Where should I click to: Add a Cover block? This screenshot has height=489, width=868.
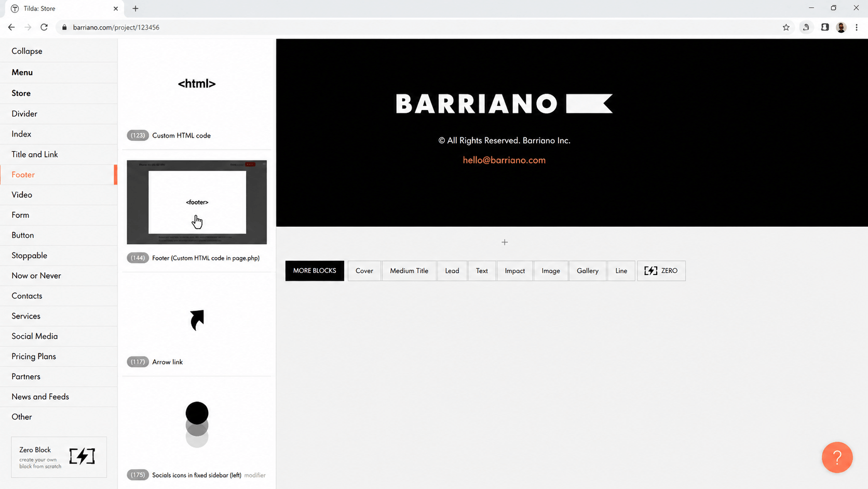tap(364, 271)
